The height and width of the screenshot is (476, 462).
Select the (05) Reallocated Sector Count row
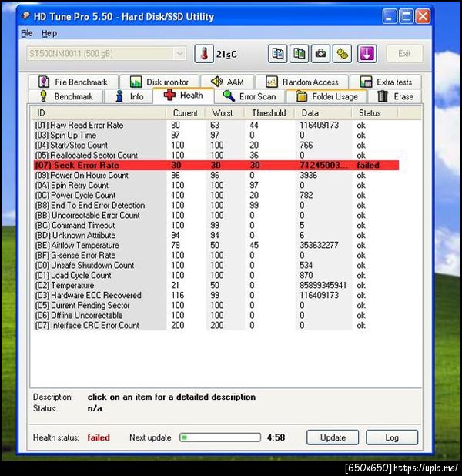coord(216,155)
